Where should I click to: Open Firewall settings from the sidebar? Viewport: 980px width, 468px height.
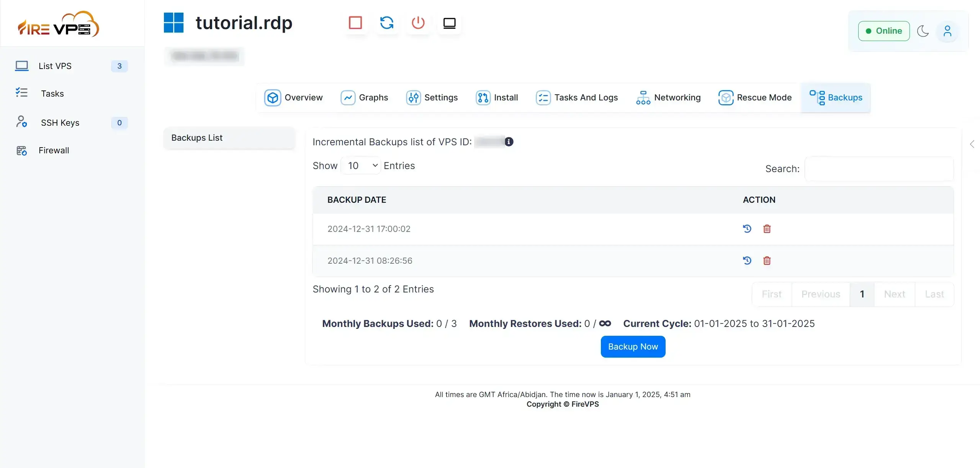54,150
